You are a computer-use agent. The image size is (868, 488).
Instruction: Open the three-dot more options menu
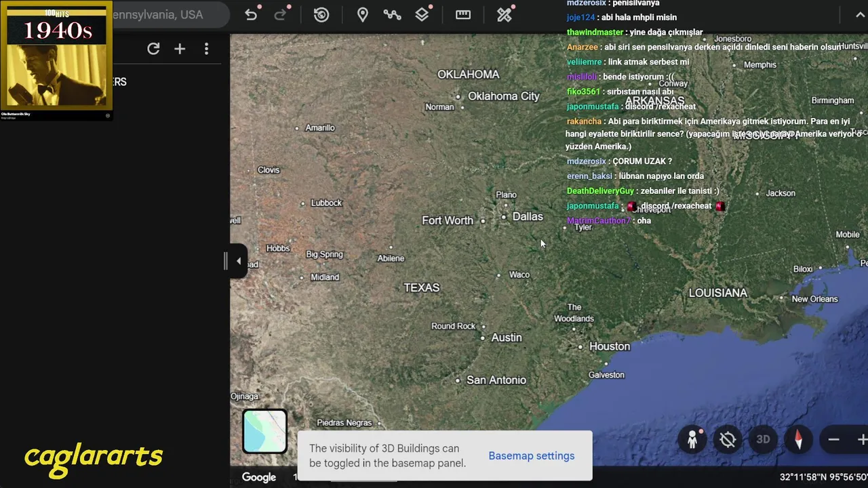pyautogui.click(x=206, y=49)
